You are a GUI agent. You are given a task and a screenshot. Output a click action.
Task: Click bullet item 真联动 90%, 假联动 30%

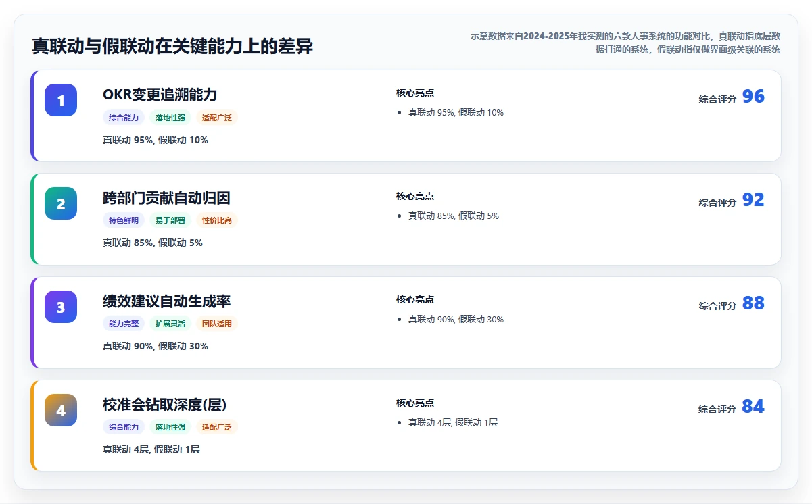point(456,320)
